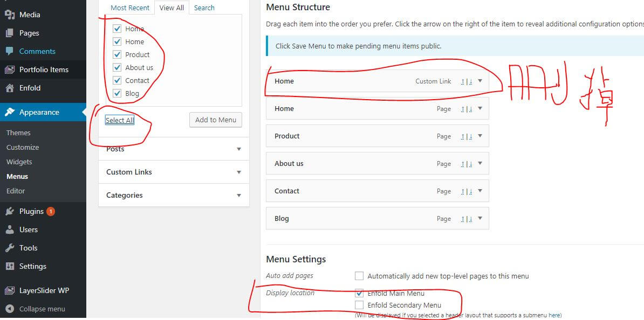644x320 pixels.
Task: Click the Select All link
Action: pyautogui.click(x=119, y=120)
